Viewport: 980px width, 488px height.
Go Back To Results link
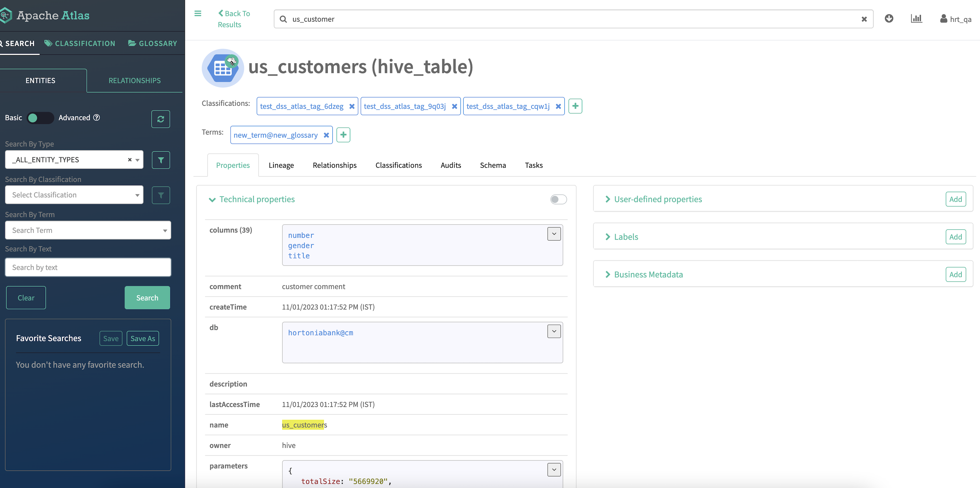[233, 19]
